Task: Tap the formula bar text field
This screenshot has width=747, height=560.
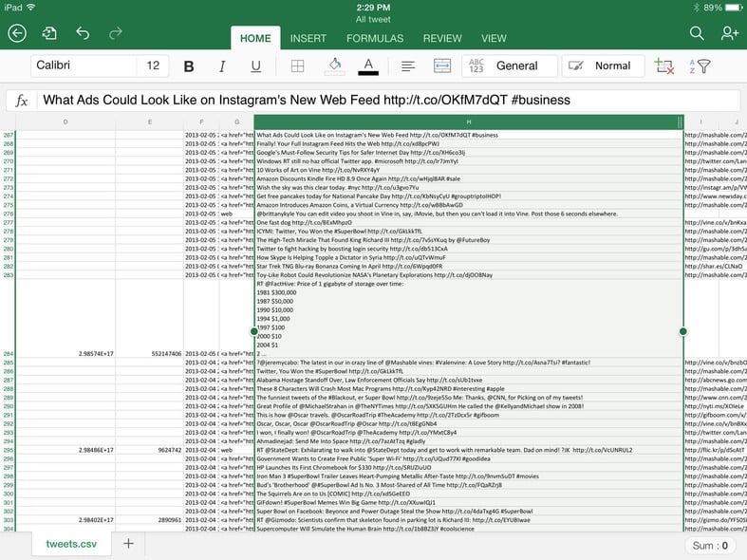Action: (388, 101)
